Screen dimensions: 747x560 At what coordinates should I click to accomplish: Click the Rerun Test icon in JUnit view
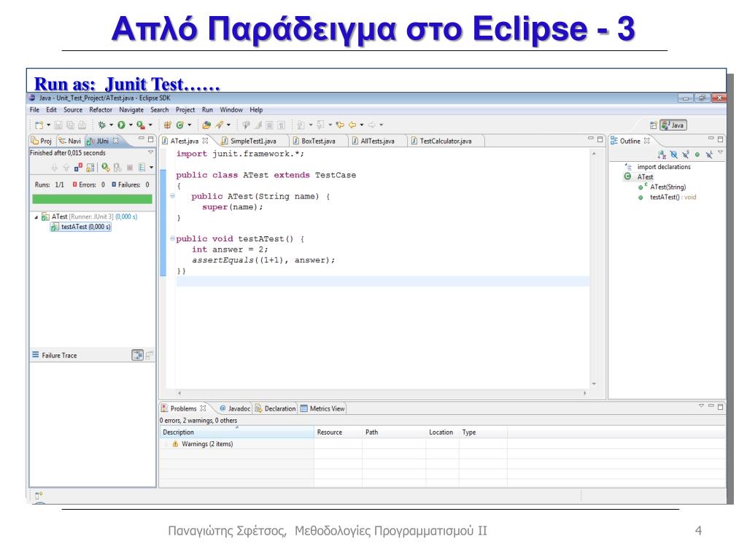click(105, 167)
